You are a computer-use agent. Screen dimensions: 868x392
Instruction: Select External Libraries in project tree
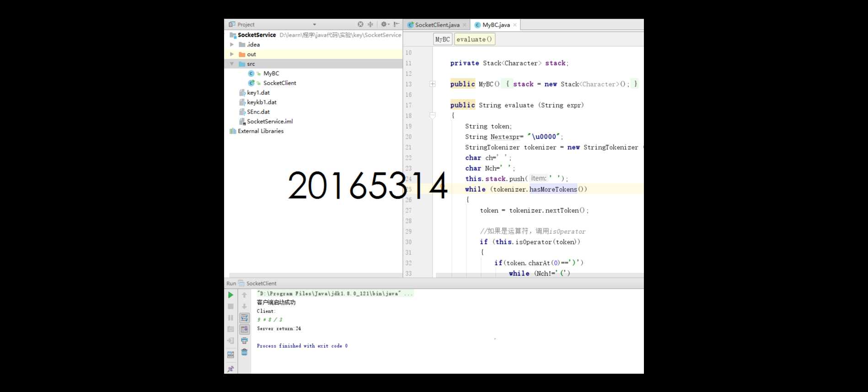[261, 131]
